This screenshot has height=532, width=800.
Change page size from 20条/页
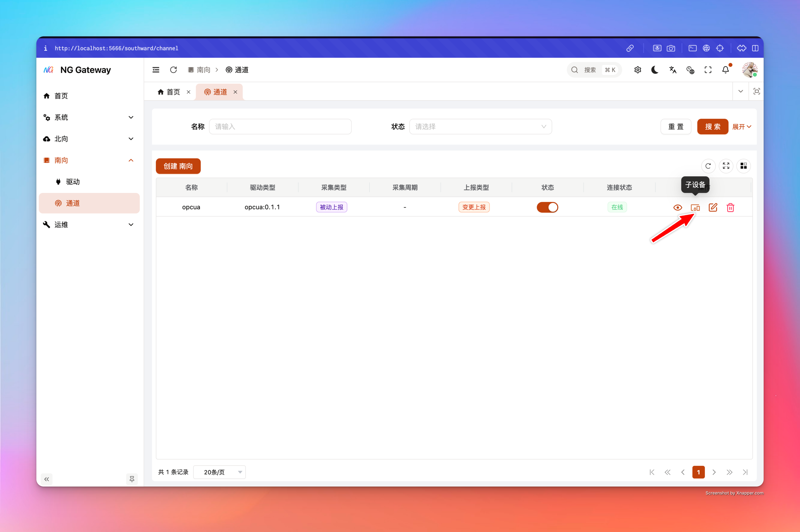(x=219, y=472)
